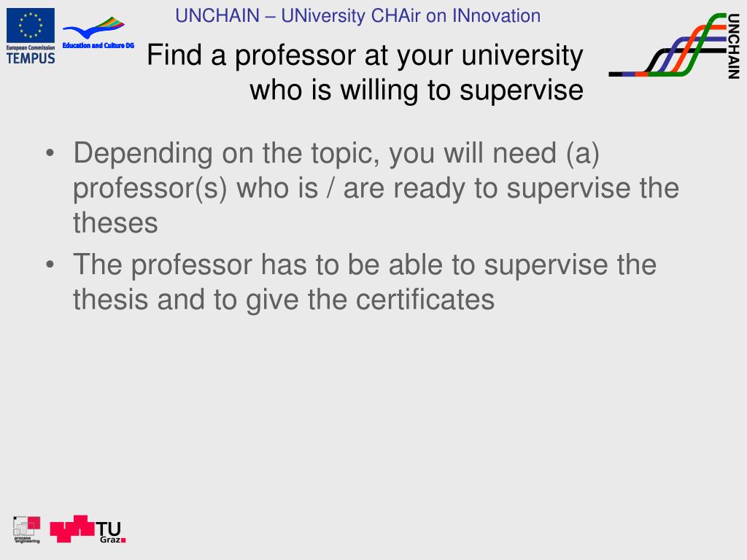Screen dimensions: 747x560
Task: Click the second bullet point marker
Action: tap(50, 265)
